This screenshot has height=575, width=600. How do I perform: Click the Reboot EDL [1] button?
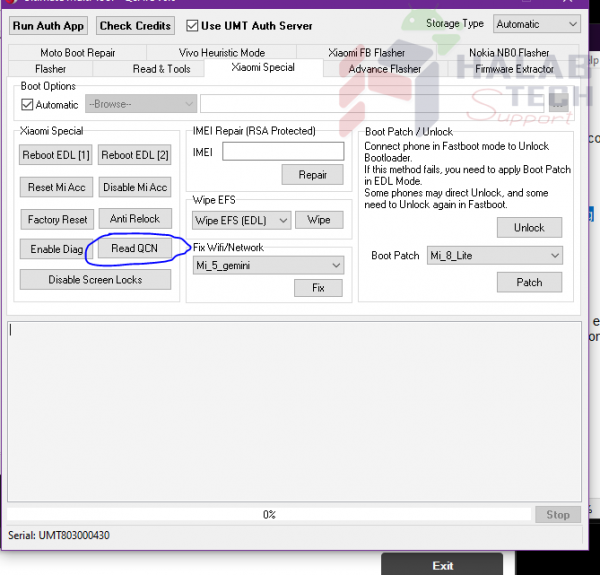pos(56,155)
